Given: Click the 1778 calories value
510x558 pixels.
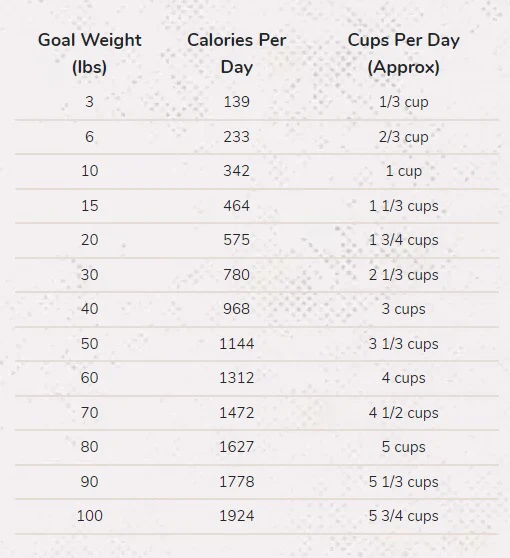Looking at the screenshot, I should [237, 482].
